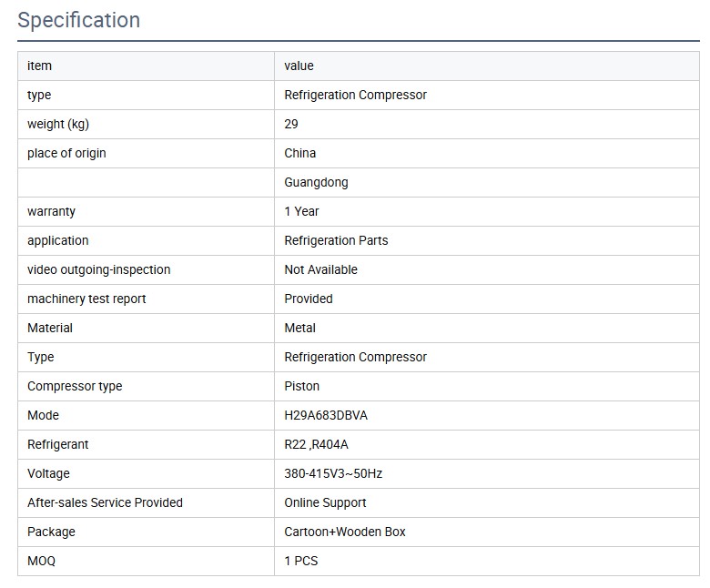Click the 'Online Support' value cell
Screen dimensions: 710x588
coord(325,502)
